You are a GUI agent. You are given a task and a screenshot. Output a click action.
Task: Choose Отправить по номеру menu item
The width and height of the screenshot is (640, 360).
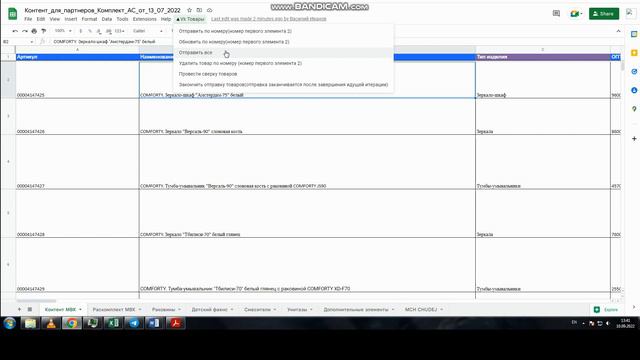(x=283, y=31)
